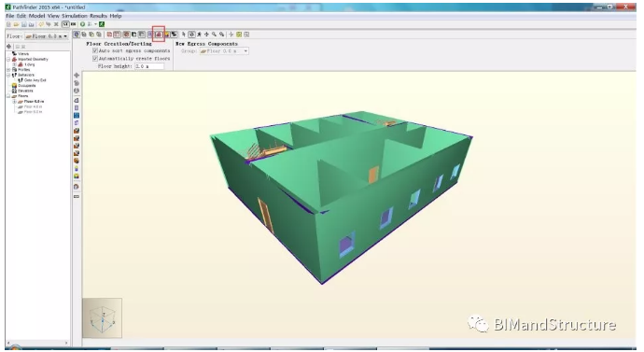644x352 pixels.
Task: Create a new model from toolbar
Action: coord(8,24)
